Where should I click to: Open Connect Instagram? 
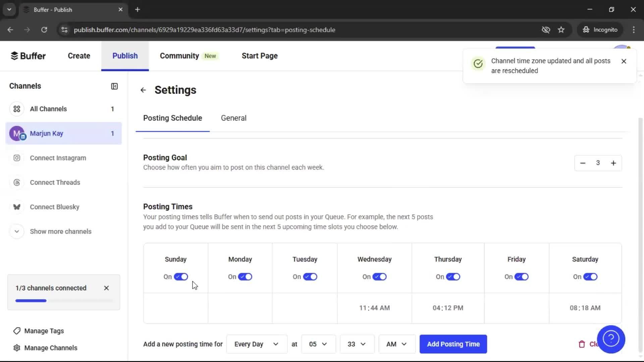58,158
